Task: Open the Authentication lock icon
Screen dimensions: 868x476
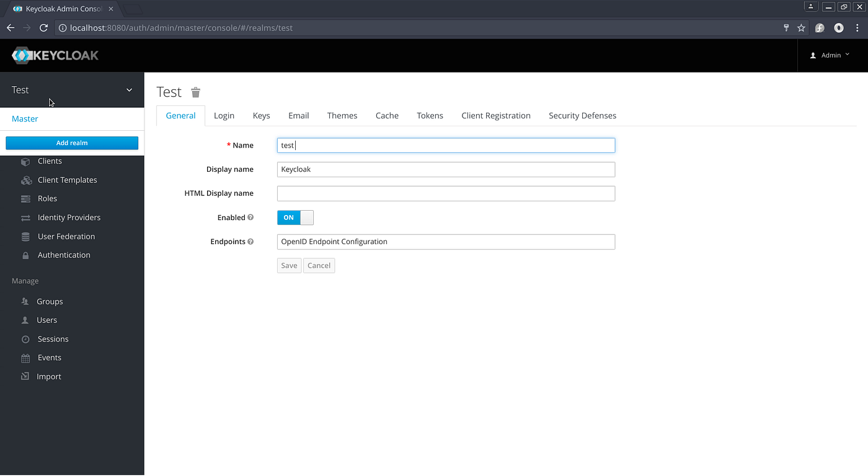Action: [x=25, y=255]
